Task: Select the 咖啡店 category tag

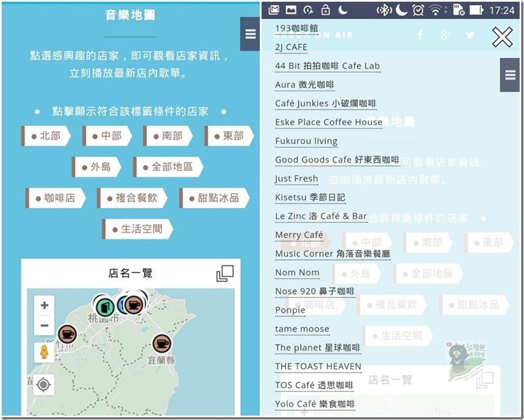Action: 56,198
